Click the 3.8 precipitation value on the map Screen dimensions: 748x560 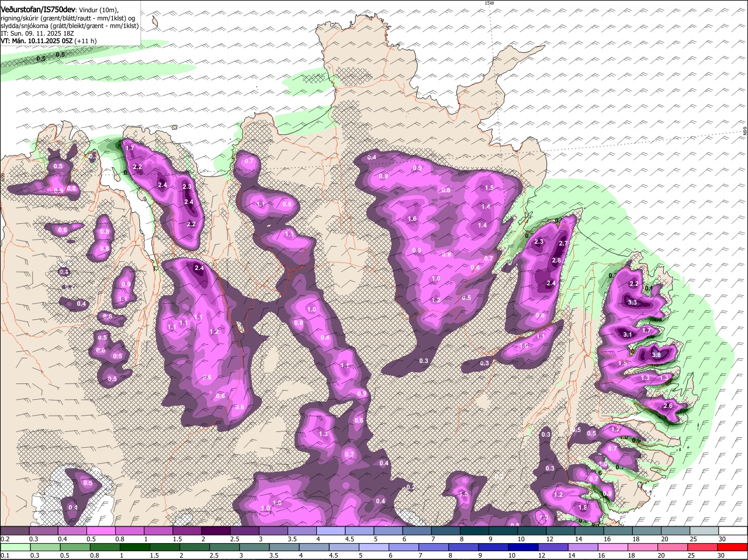point(656,355)
